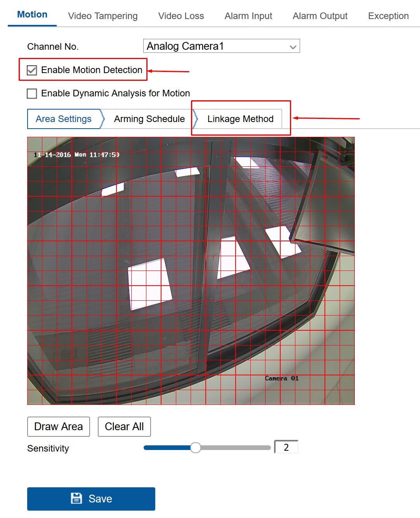Click the camera preview with detection grid
The width and height of the screenshot is (420, 518).
pos(191,271)
